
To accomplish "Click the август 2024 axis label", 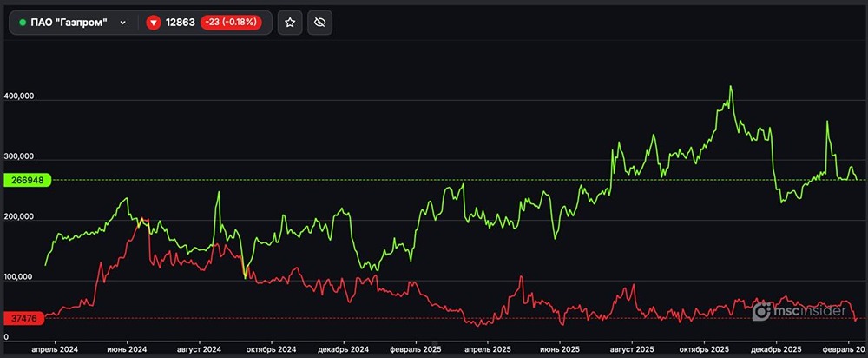I will coord(200,349).
